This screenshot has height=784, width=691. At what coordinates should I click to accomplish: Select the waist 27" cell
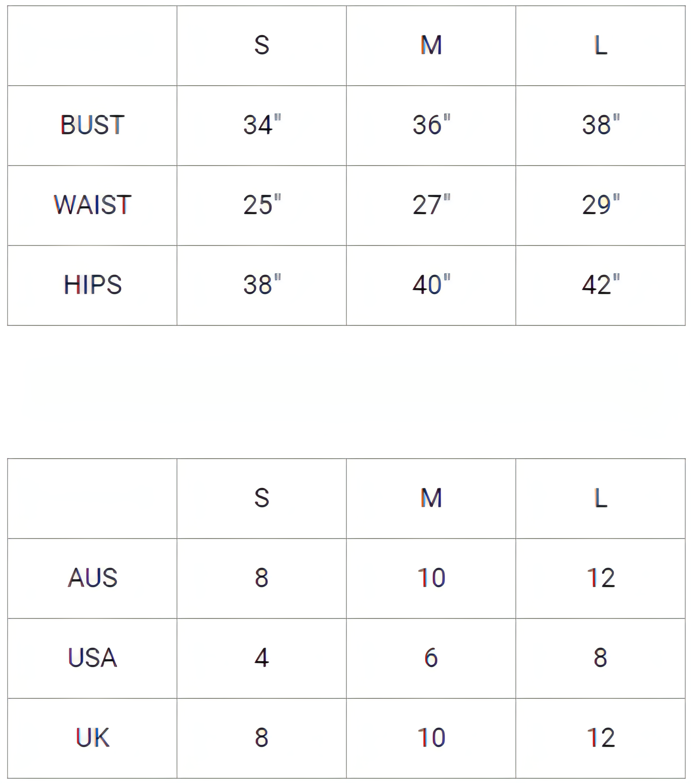pyautogui.click(x=431, y=205)
